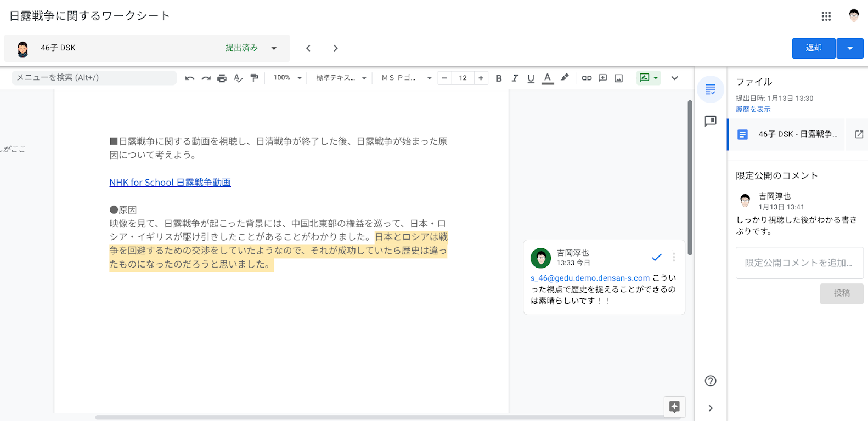This screenshot has width=868, height=421.
Task: Run spelling and grammar check icon
Action: pos(238,78)
